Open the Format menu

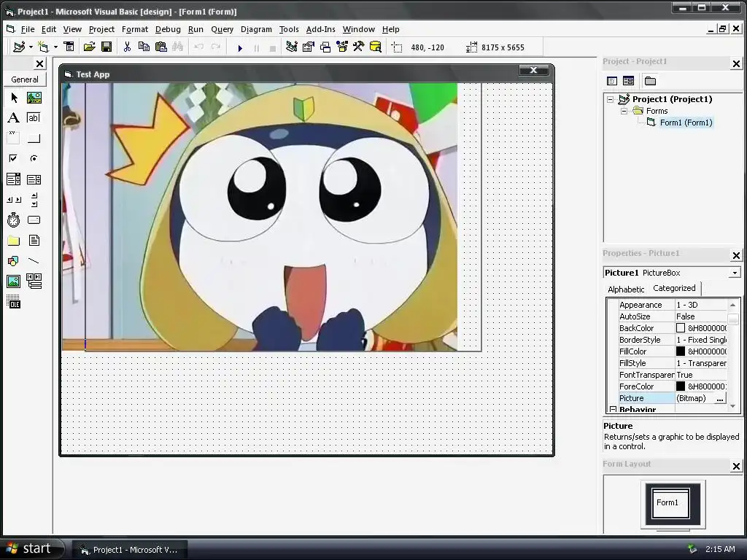[135, 29]
